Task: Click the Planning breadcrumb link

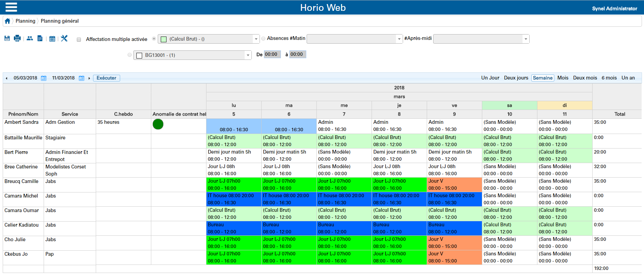Action: pyautogui.click(x=25, y=21)
